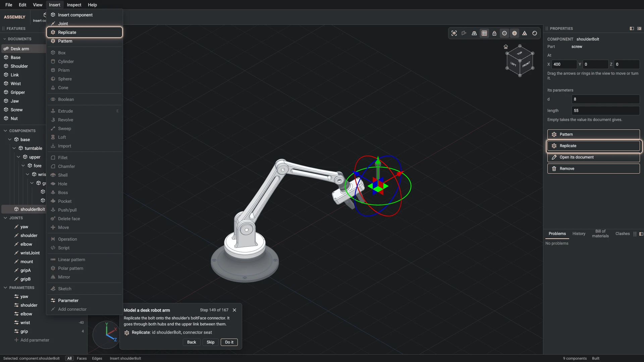
Task: Toggle the view lock padlock icon
Action: pyautogui.click(x=494, y=33)
